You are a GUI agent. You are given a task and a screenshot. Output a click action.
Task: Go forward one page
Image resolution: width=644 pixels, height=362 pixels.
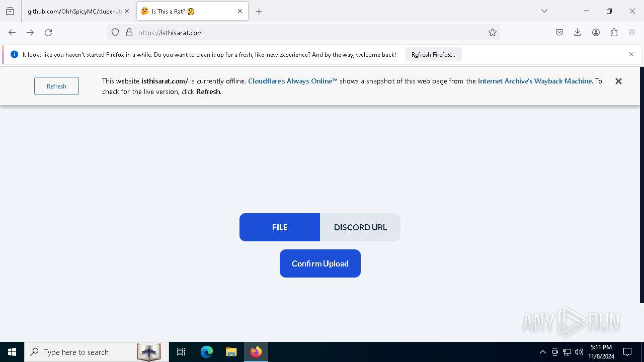(30, 33)
